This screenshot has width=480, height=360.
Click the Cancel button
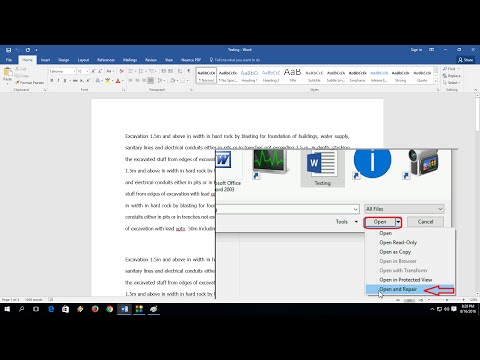(425, 222)
